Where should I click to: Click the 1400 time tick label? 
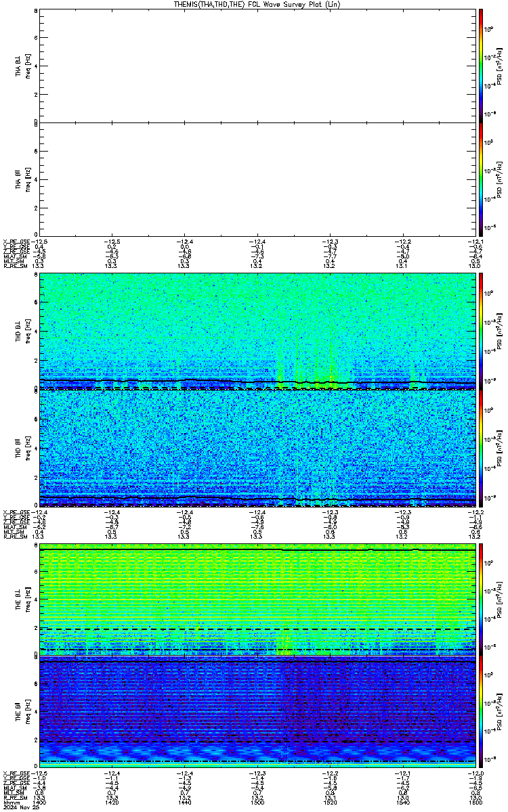click(39, 803)
